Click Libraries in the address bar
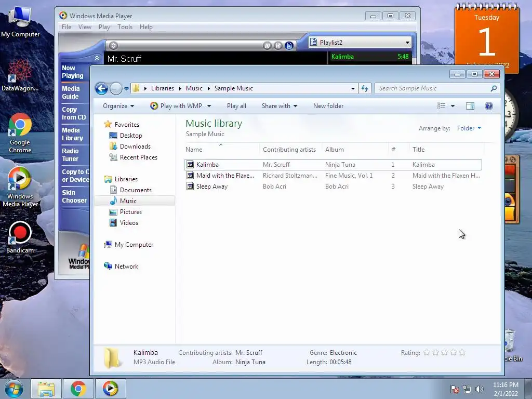 point(163,88)
